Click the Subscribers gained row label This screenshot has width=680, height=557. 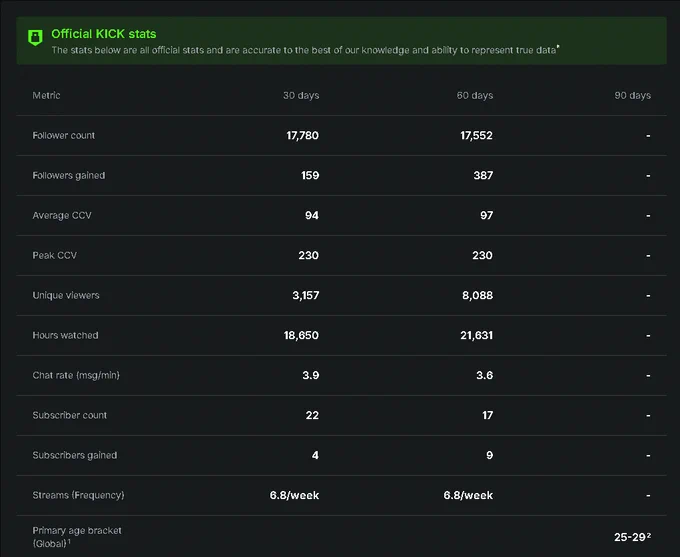75,455
